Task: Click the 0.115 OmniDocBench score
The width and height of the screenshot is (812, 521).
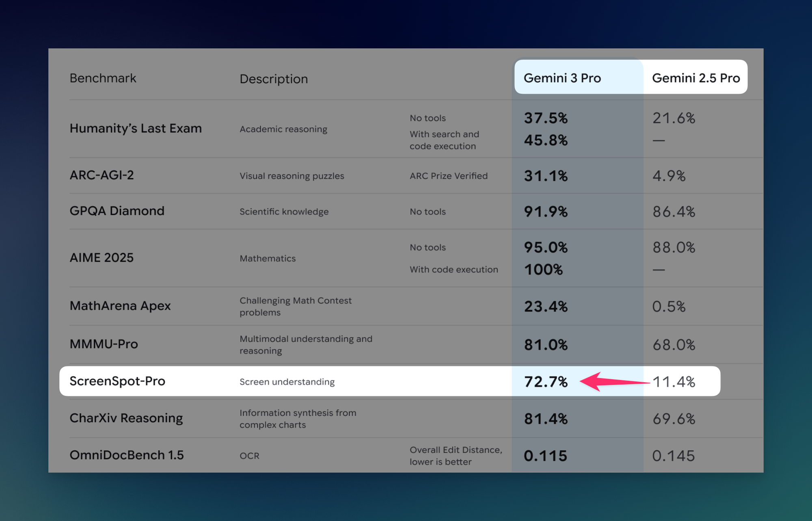Action: [x=545, y=456]
